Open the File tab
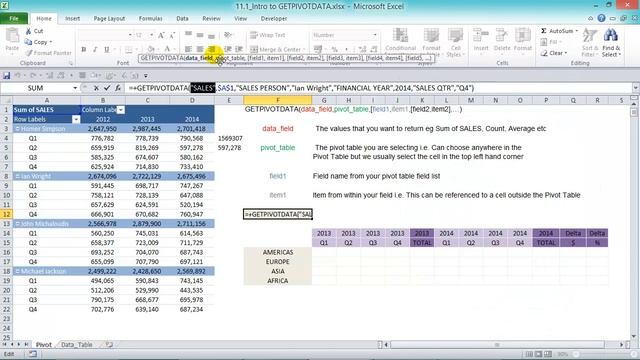Screen dimensions: 640x360 pos(14,18)
